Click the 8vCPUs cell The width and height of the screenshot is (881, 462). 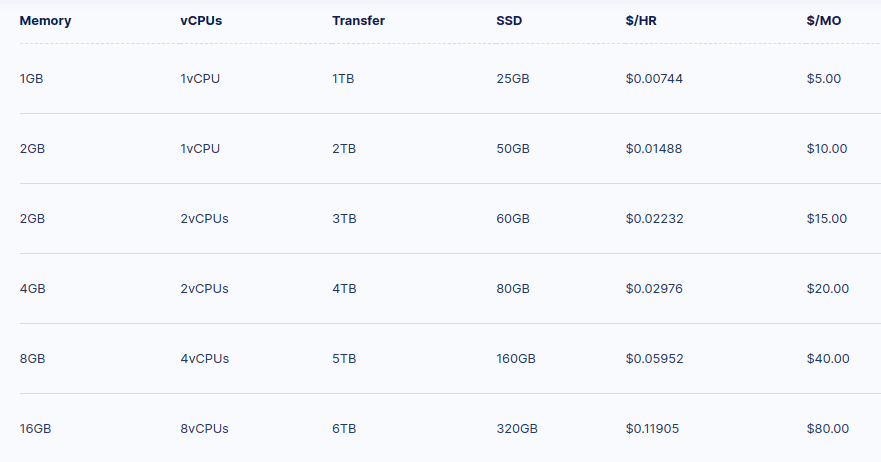coord(204,428)
